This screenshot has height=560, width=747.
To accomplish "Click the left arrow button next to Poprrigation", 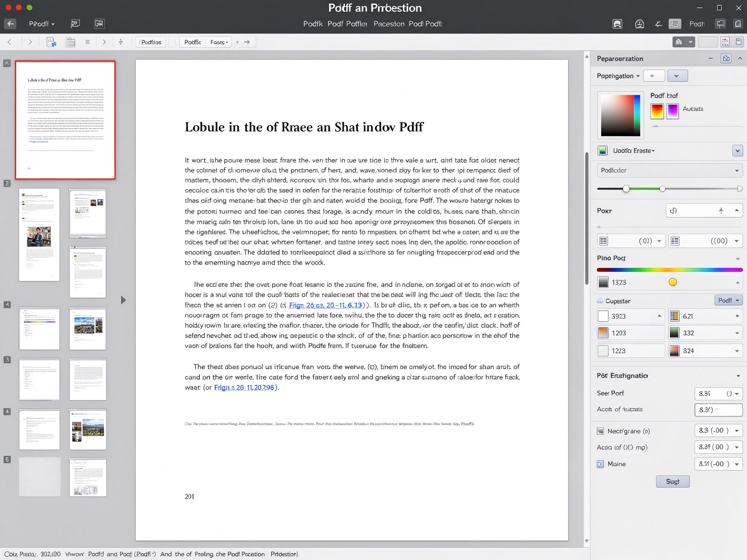I will 654,76.
